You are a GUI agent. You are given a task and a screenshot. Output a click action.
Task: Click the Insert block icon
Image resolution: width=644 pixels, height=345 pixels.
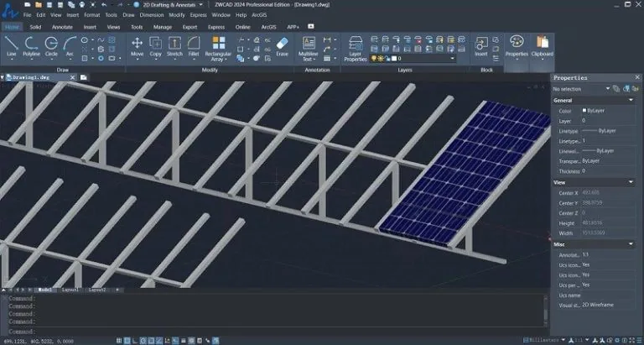click(x=481, y=44)
